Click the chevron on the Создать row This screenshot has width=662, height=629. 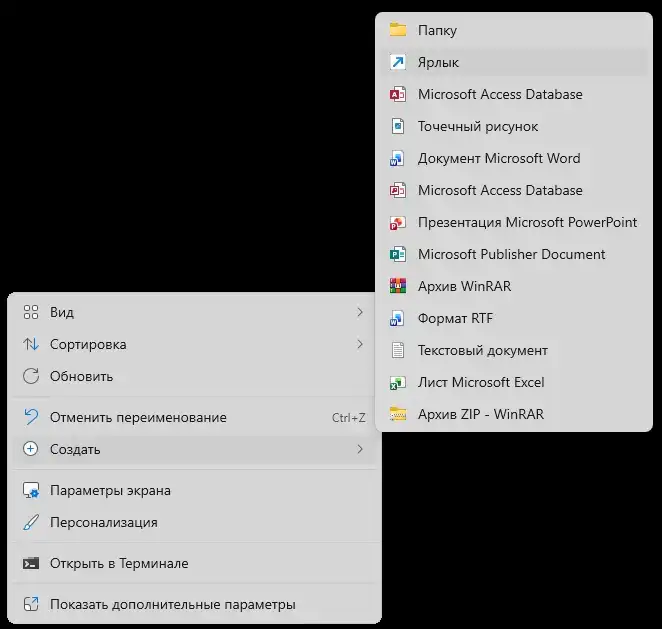click(360, 449)
